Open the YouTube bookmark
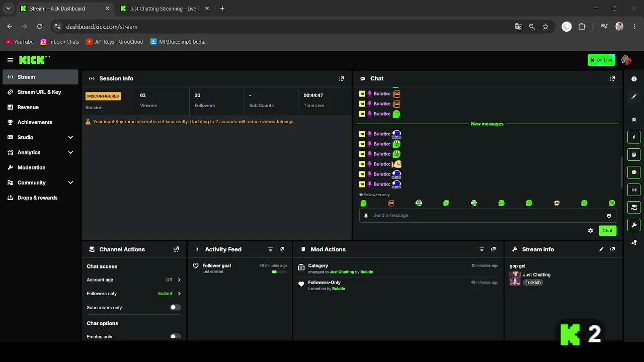The image size is (644, 362). click(20, 42)
